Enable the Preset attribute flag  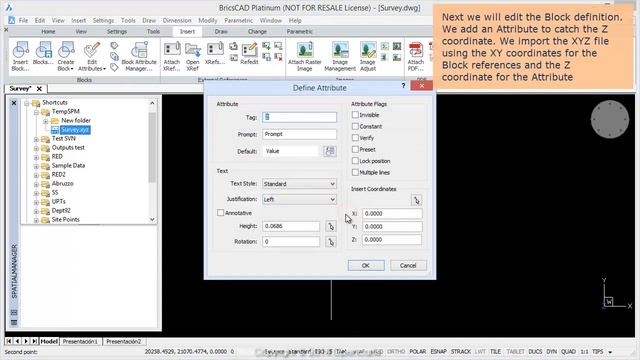tap(355, 149)
